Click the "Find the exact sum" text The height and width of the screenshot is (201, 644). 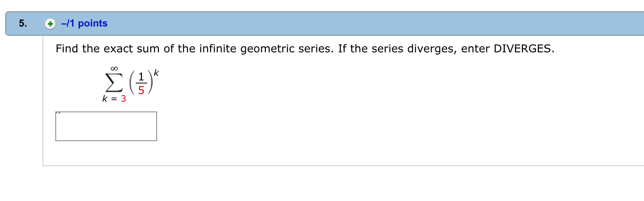94,49
